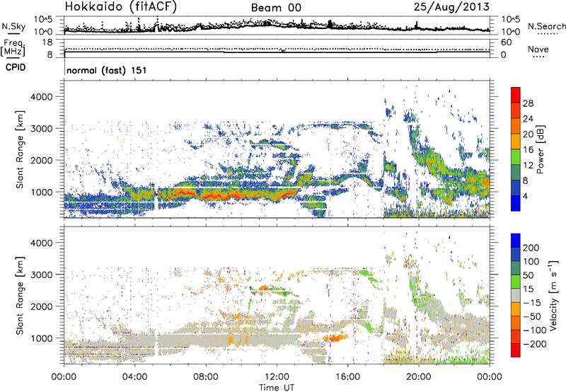This screenshot has width=566, height=392.
Task: Click the 10^0 label beside N.Sky
Action: 43,32
